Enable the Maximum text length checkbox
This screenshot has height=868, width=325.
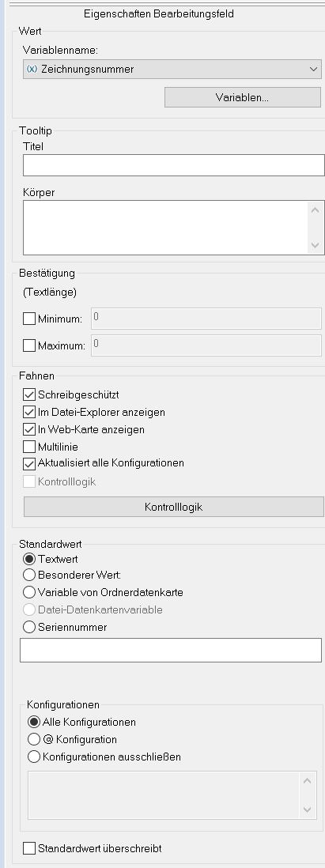(x=29, y=346)
